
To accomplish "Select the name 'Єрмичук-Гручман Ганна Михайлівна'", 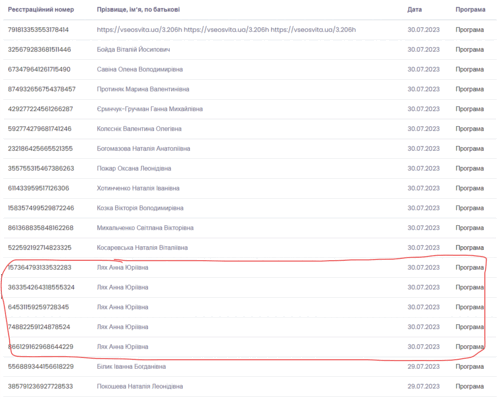I will (x=150, y=109).
